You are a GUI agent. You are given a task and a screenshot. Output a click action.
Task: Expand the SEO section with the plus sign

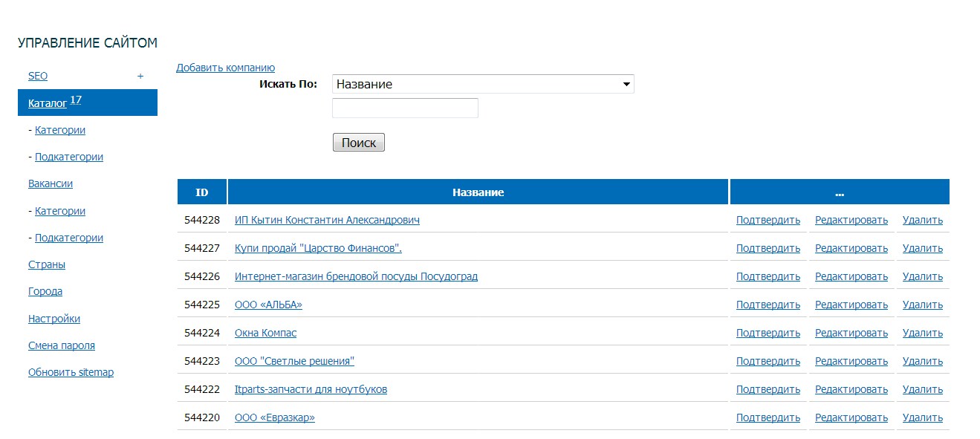(x=140, y=76)
